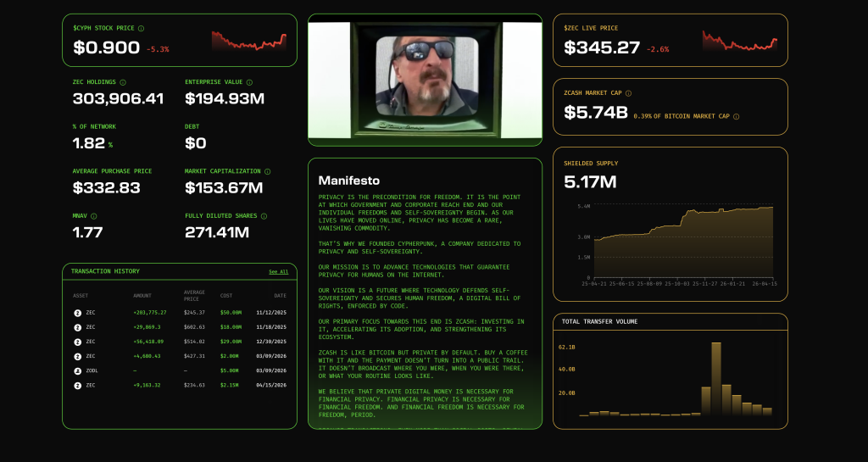Viewport: 868px width, 462px height.
Task: Click the $345.27 ZEC price value
Action: click(x=602, y=47)
